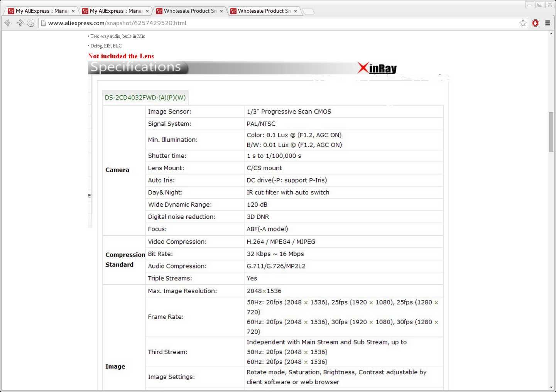
Task: Click the 'Digital noise reduction:' label
Action: pyautogui.click(x=182, y=217)
